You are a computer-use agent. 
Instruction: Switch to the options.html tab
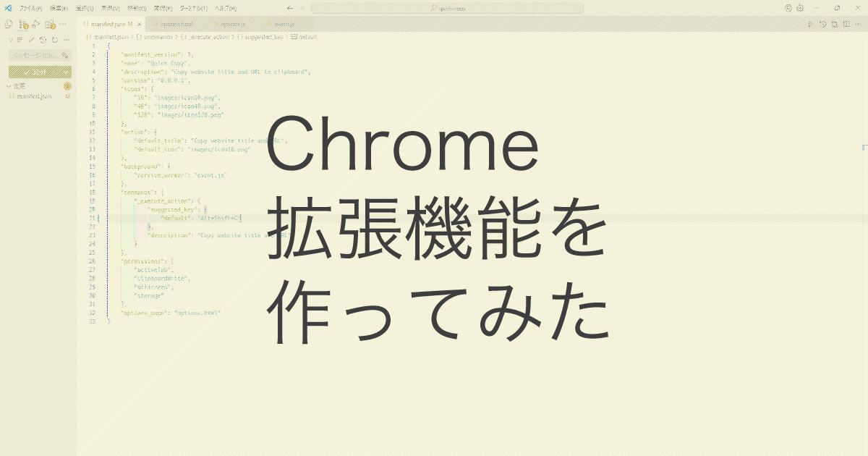pos(176,25)
